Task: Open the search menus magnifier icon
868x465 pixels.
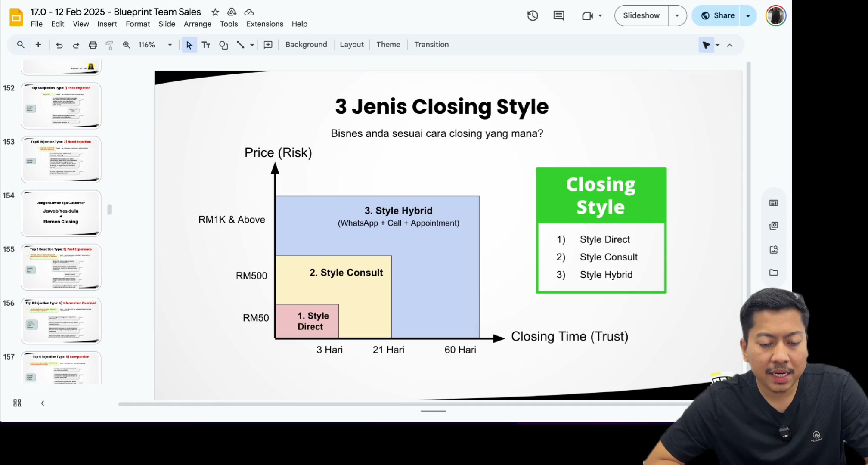Action: [21, 45]
